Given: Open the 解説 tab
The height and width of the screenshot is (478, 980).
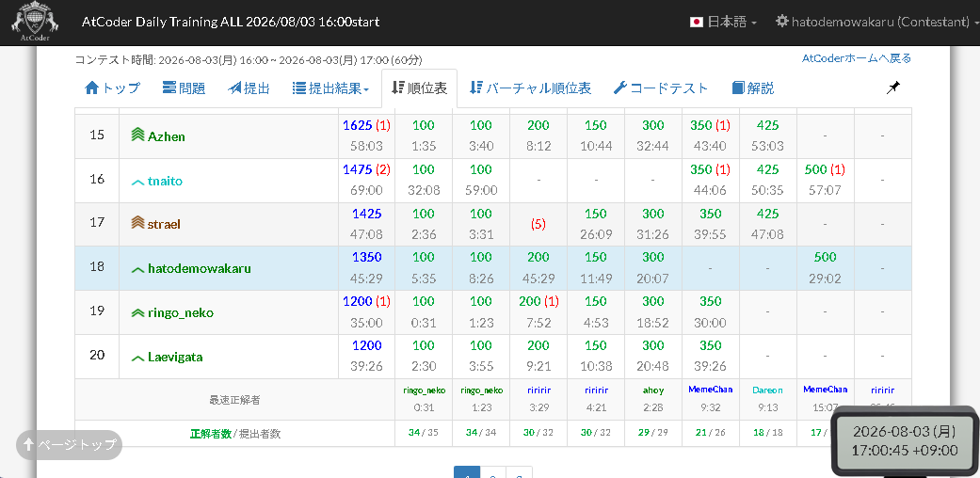Looking at the screenshot, I should 753,88.
